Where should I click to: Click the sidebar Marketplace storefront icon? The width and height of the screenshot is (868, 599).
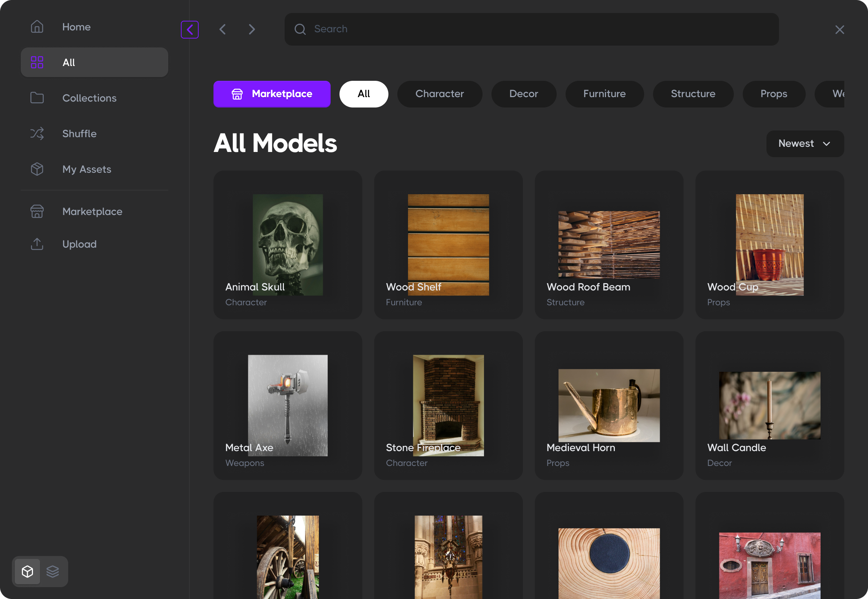pyautogui.click(x=37, y=211)
